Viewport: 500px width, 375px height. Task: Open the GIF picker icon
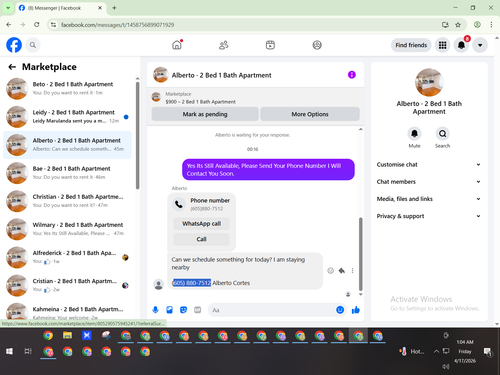(198, 310)
